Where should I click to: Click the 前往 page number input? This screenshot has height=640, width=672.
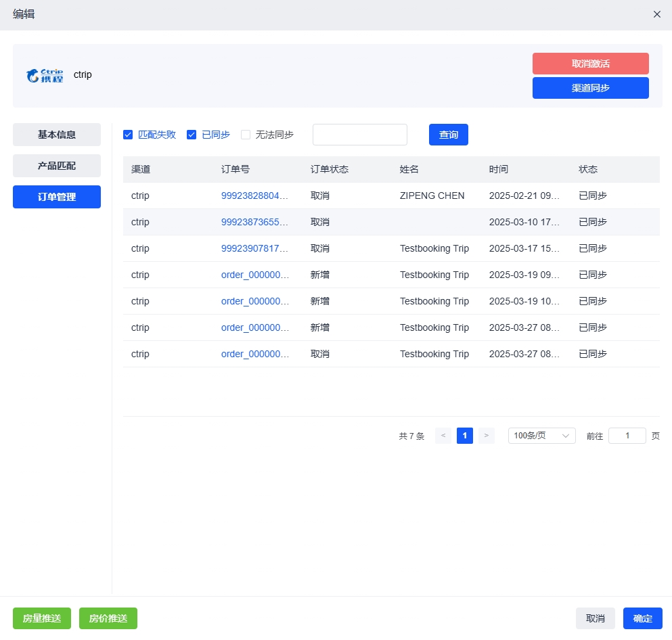[x=627, y=436]
